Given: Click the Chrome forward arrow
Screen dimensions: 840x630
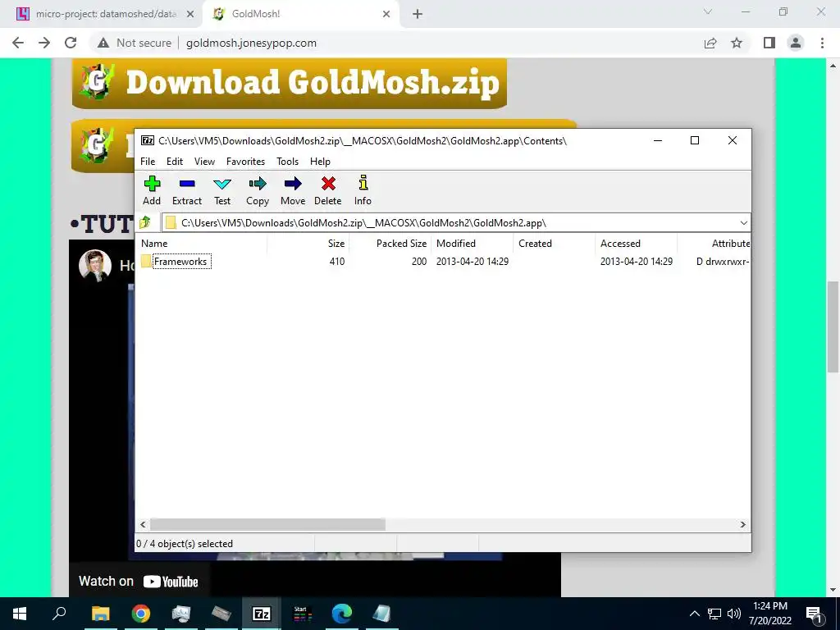Looking at the screenshot, I should (44, 43).
